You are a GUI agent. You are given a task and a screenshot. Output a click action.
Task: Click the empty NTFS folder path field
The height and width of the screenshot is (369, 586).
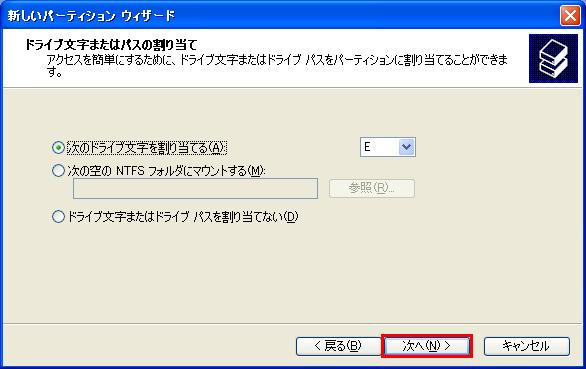point(195,188)
